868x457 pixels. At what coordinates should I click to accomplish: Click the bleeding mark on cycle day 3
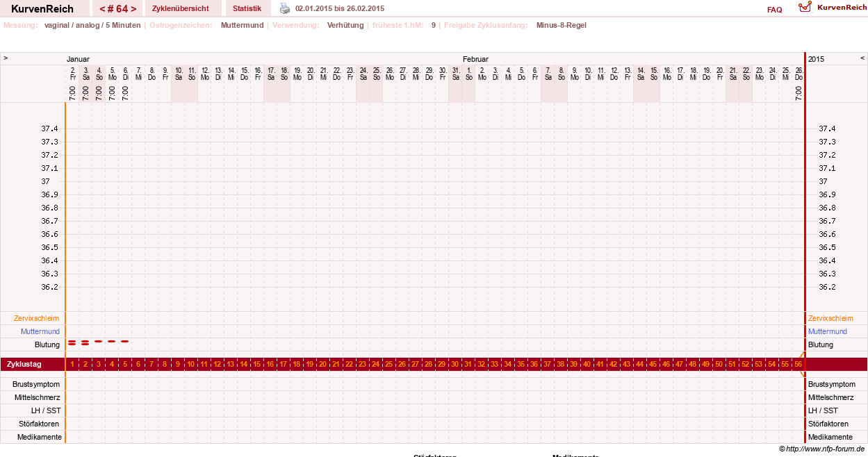pos(98,342)
